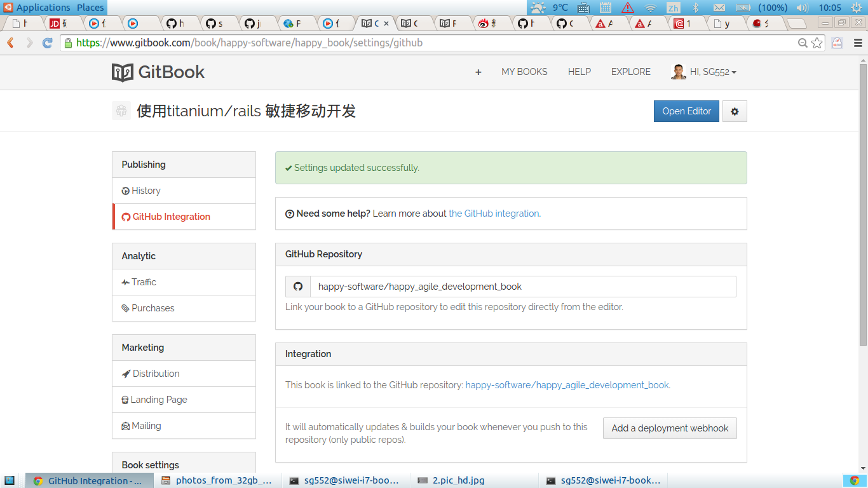
Task: Open MY BOOKS in the header
Action: (524, 72)
